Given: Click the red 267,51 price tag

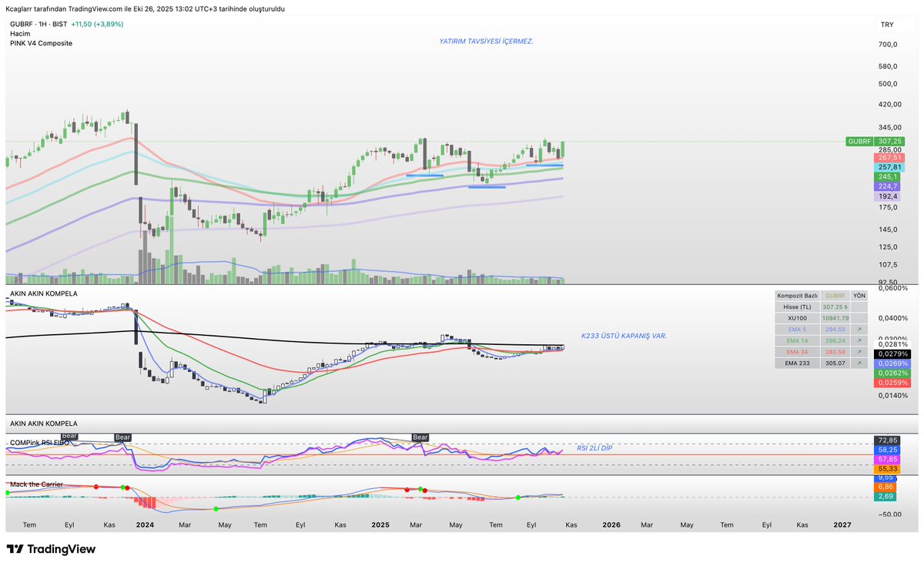Looking at the screenshot, I should (x=889, y=157).
